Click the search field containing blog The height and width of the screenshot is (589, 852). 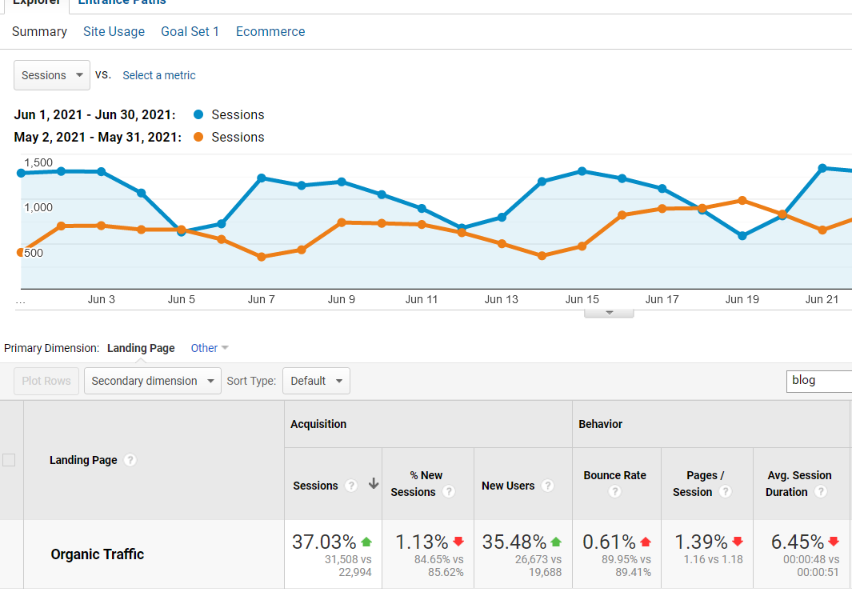pyautogui.click(x=819, y=381)
